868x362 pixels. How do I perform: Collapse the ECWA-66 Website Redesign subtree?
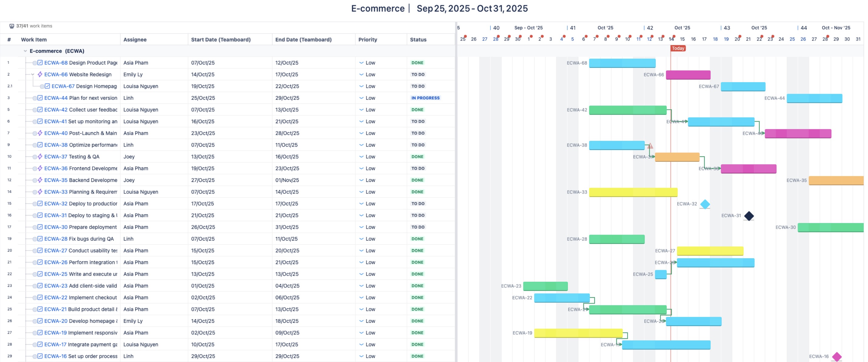(x=33, y=75)
